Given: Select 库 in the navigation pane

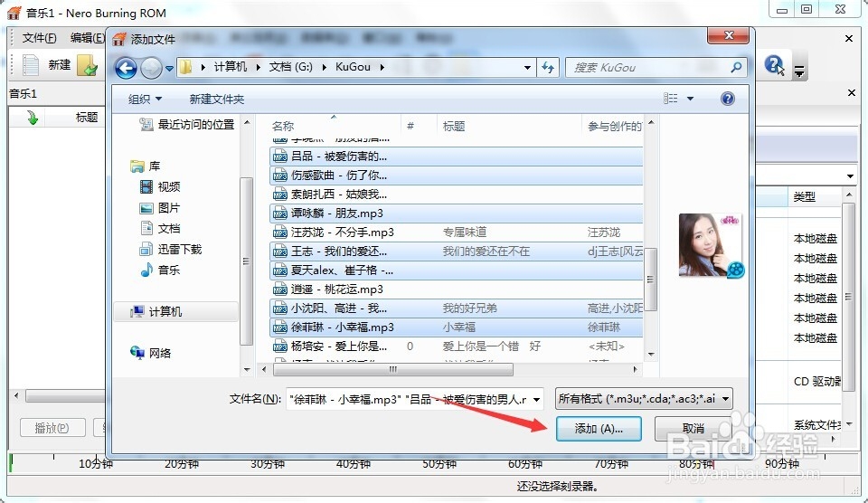Looking at the screenshot, I should tap(146, 166).
